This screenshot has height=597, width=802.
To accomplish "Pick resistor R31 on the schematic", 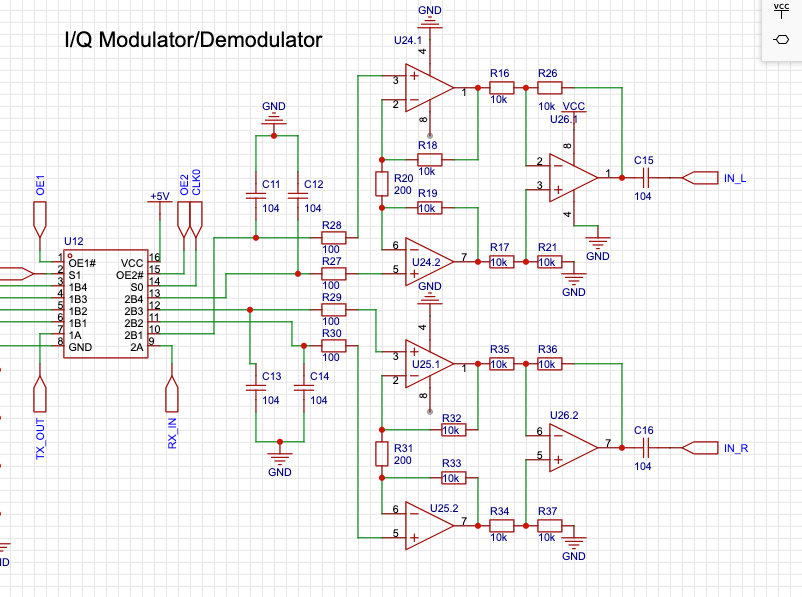I will pos(381,453).
